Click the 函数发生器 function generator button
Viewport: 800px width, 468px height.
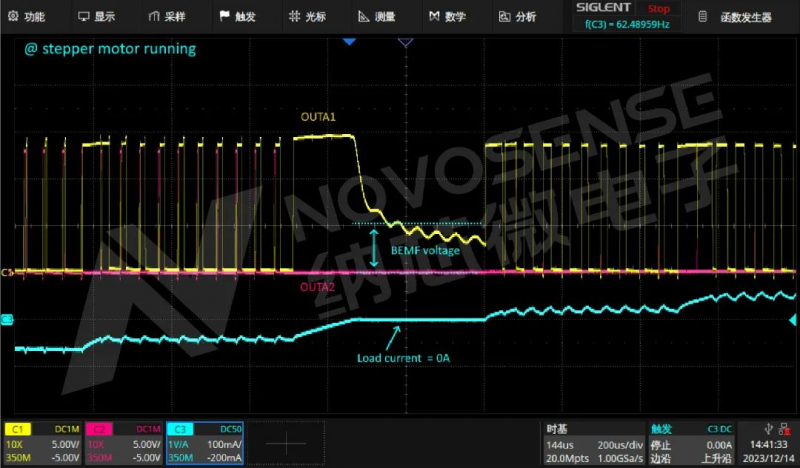[744, 16]
